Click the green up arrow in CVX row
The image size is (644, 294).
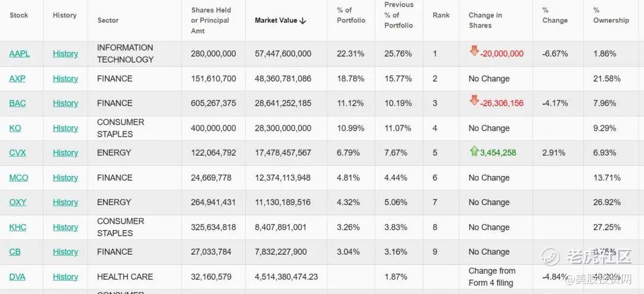(474, 151)
